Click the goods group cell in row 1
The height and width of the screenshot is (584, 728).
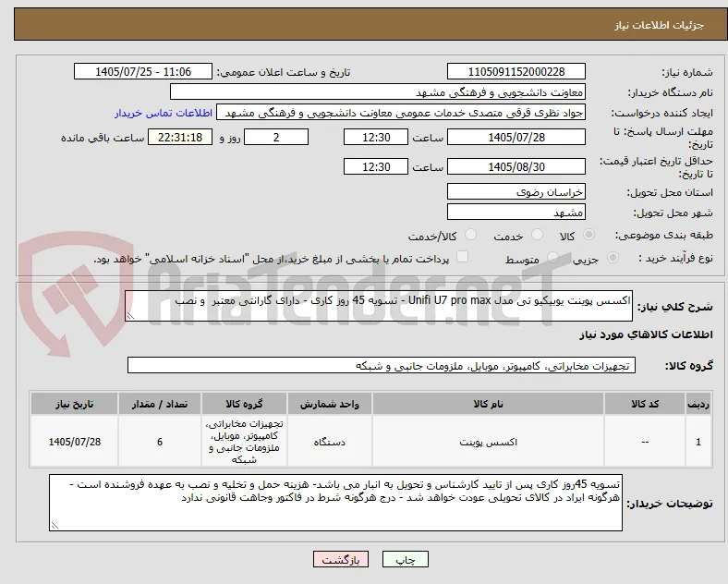[244, 442]
